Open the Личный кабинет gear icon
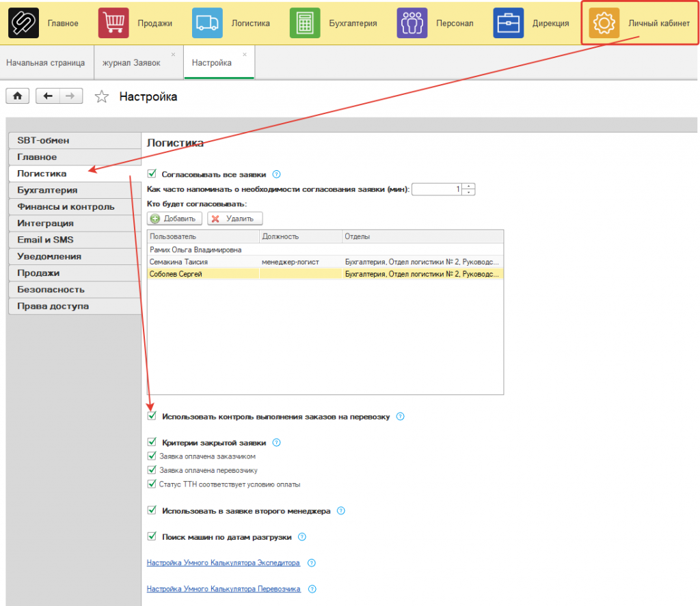Viewport: 700px width, 606px height. [x=604, y=23]
